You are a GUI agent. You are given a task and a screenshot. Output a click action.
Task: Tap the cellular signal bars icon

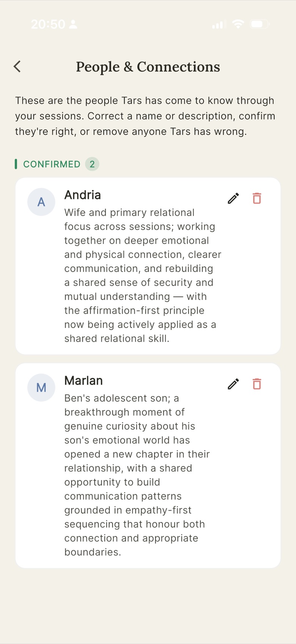click(219, 24)
